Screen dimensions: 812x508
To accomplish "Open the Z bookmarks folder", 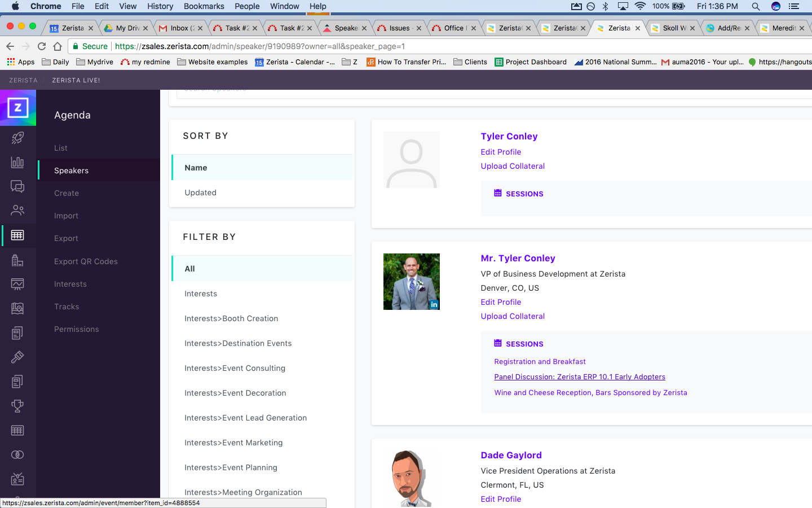I will (350, 62).
